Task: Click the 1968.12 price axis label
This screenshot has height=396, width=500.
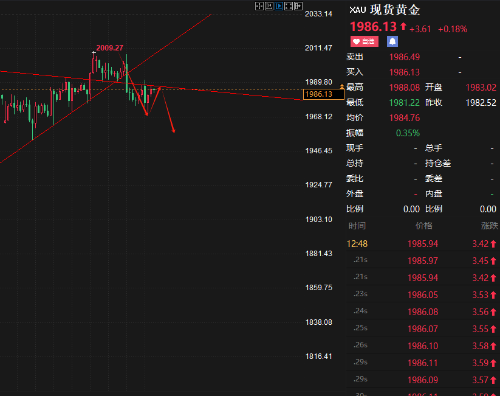Action: pos(319,117)
